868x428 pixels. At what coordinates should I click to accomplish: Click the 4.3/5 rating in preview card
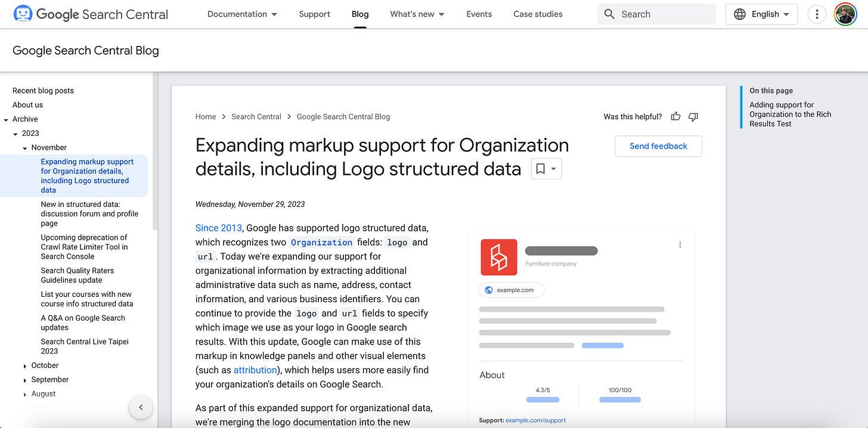[542, 390]
